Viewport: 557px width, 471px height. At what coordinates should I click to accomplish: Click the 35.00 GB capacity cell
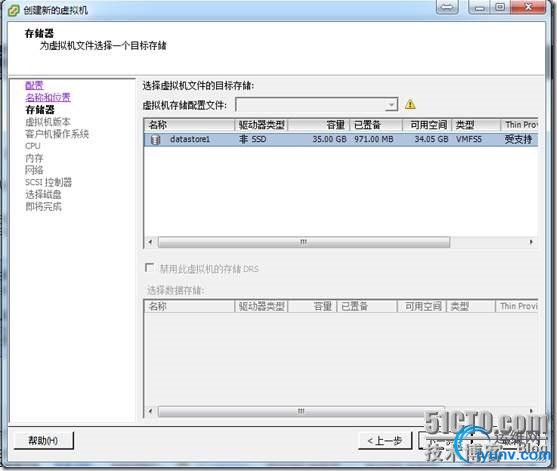[x=329, y=139]
